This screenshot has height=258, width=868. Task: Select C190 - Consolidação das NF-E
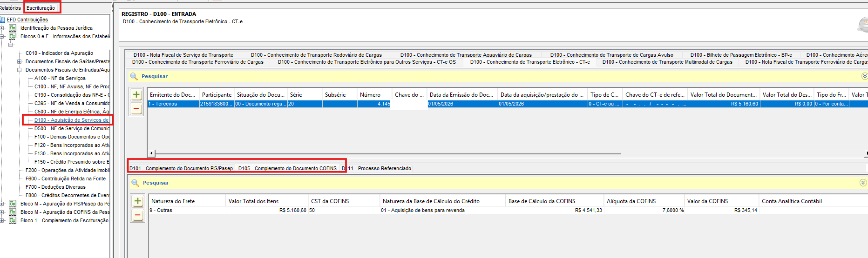coord(72,95)
